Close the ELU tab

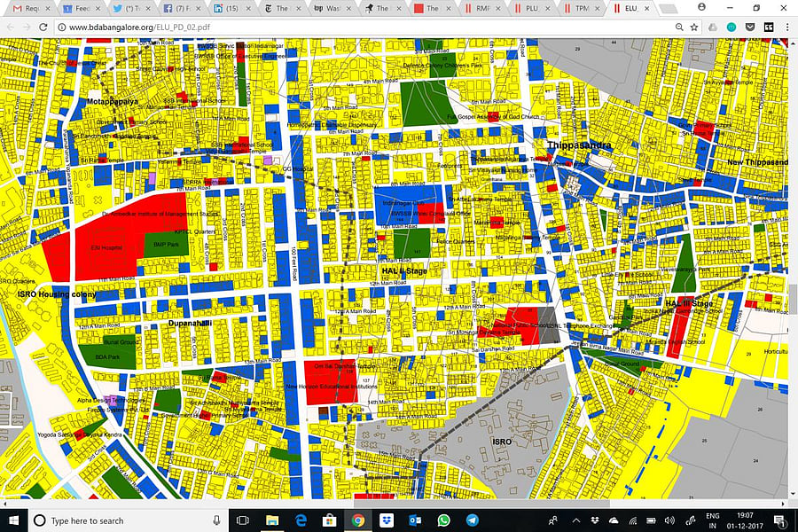(x=646, y=8)
